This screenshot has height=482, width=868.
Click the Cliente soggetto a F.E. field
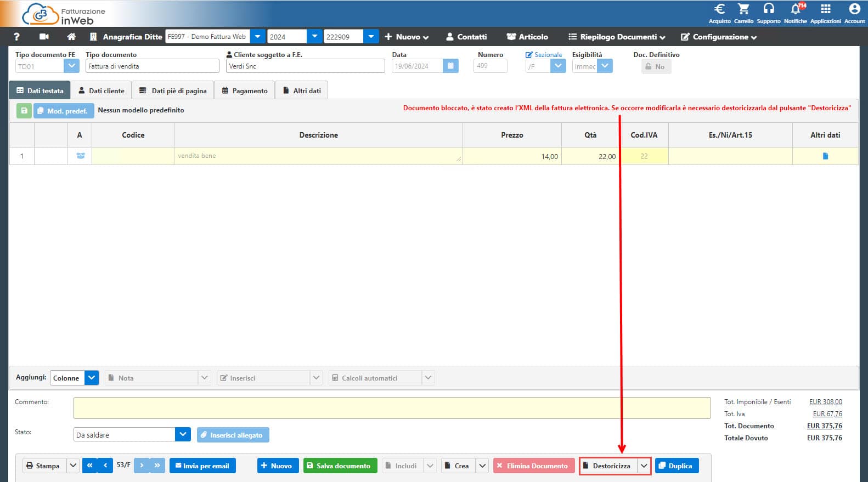click(306, 66)
